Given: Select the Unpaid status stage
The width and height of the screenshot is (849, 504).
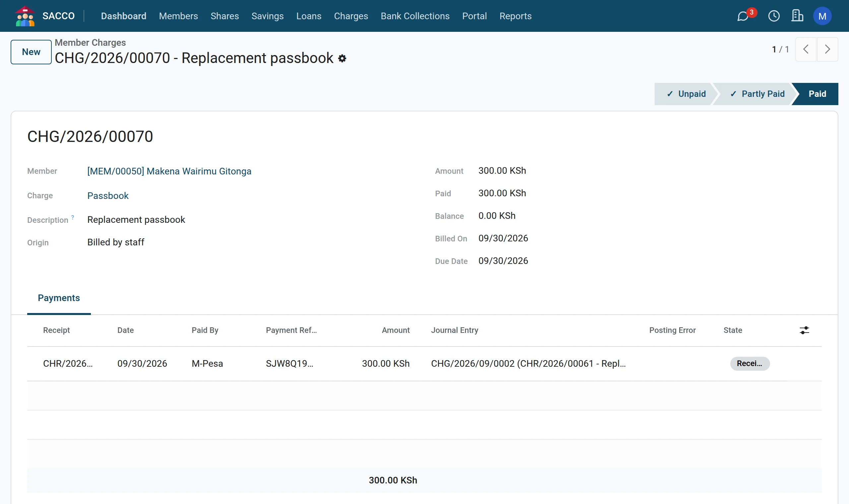Looking at the screenshot, I should click(x=686, y=94).
